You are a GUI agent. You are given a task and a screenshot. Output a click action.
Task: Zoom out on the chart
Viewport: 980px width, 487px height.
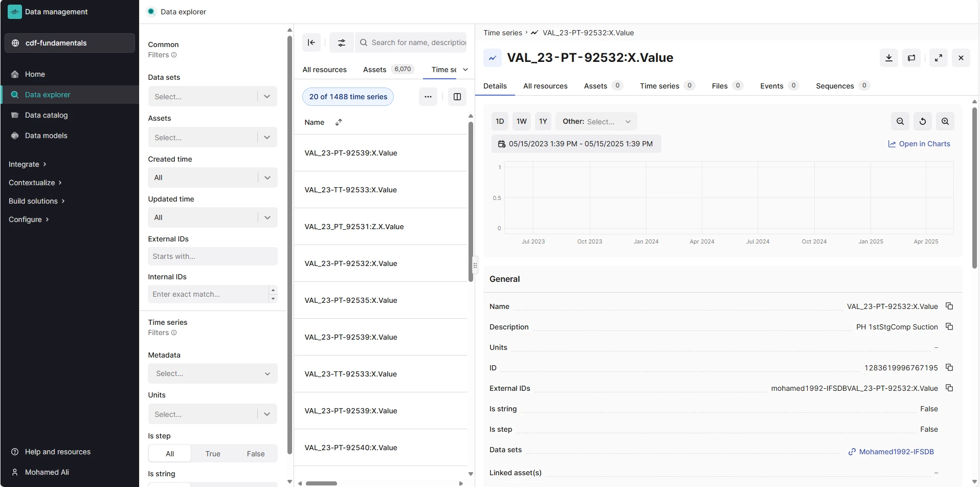[900, 121]
